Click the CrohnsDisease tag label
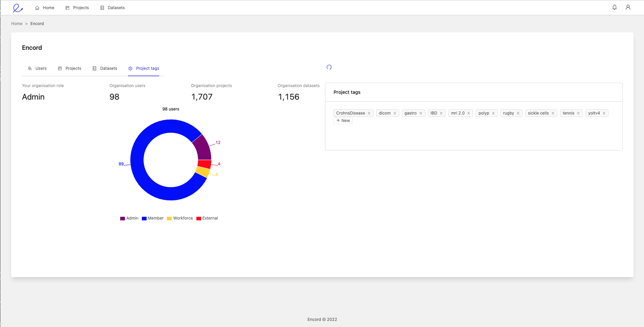Viewport: 644px width, 327px height. click(x=350, y=113)
